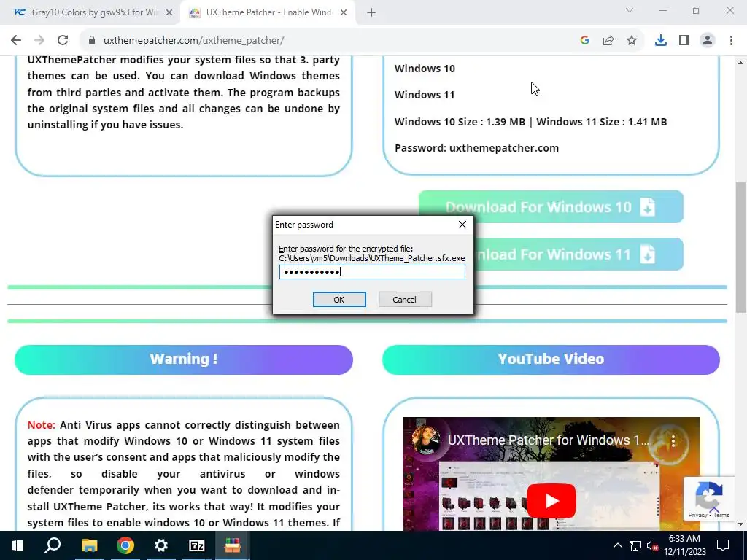Click the Windows 11 compatibility text

[x=425, y=95]
